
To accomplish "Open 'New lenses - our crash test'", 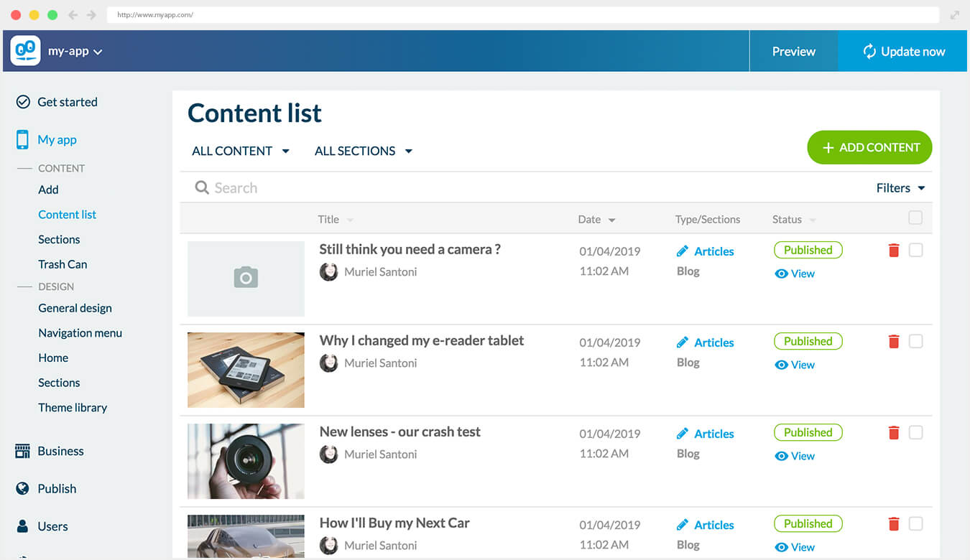I will [399, 432].
